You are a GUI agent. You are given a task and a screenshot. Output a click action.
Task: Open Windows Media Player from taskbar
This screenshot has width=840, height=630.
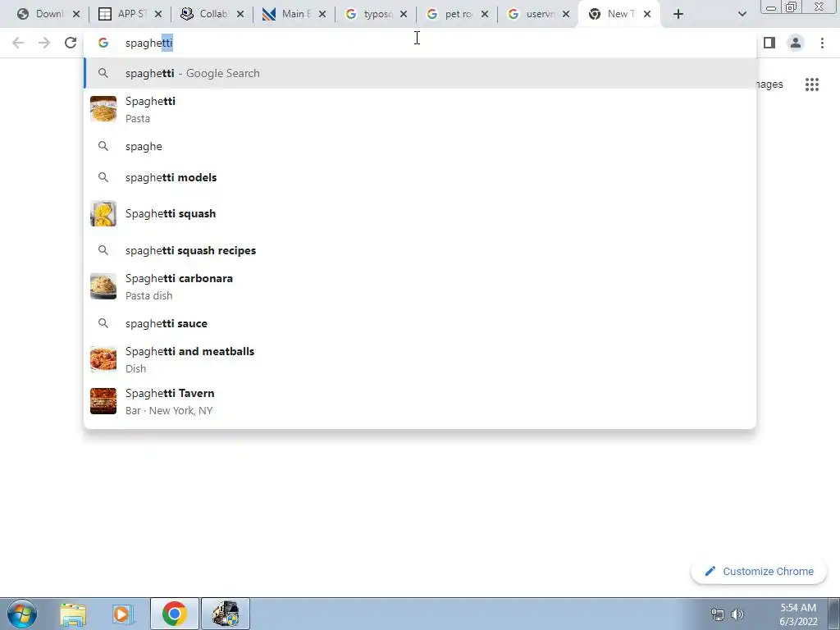pyautogui.click(x=123, y=614)
